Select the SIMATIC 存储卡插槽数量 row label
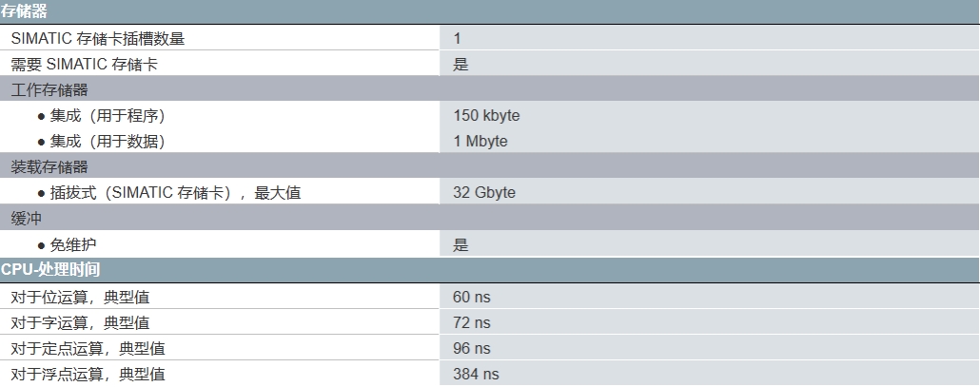 (97, 39)
